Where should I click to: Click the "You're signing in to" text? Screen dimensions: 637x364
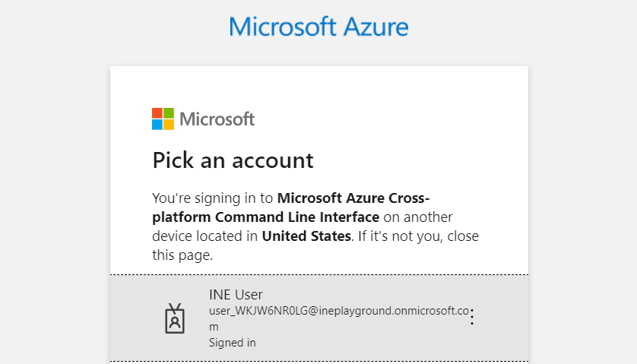click(x=213, y=198)
